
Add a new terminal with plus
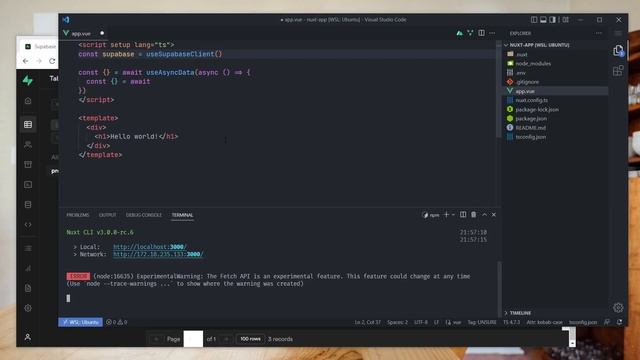pyautogui.click(x=446, y=215)
